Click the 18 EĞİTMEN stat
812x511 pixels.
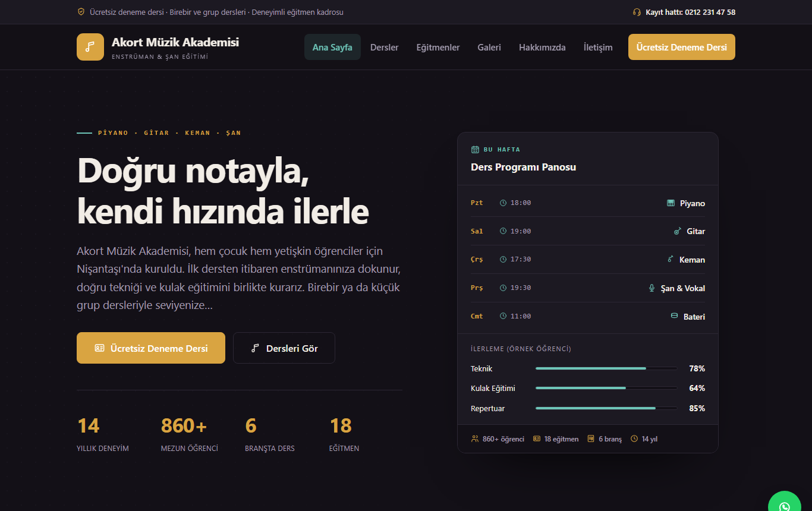point(344,434)
